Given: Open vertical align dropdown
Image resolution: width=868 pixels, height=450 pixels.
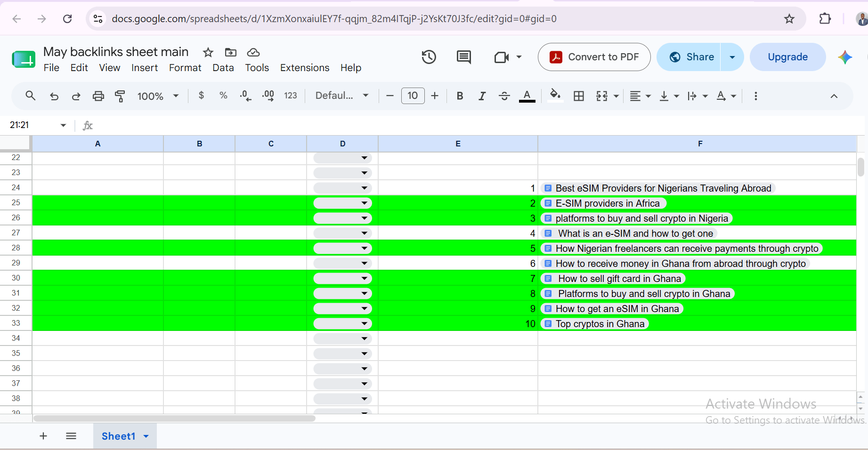Looking at the screenshot, I should (x=669, y=96).
